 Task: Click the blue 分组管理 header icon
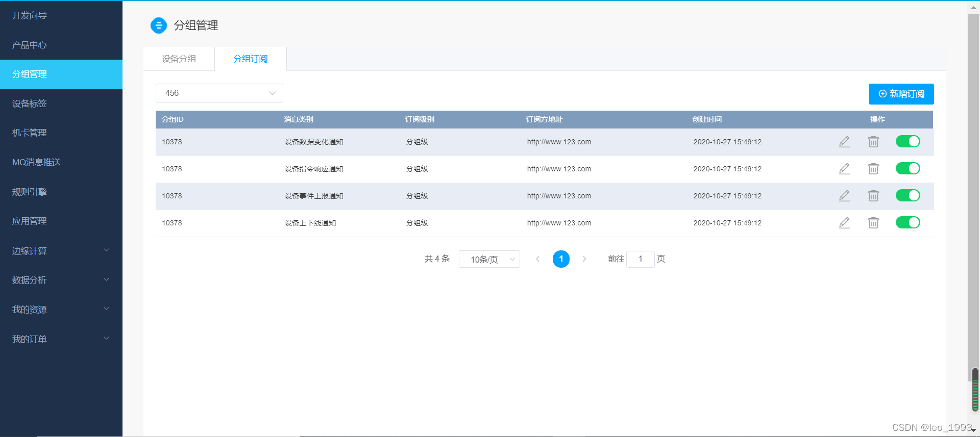click(x=158, y=25)
